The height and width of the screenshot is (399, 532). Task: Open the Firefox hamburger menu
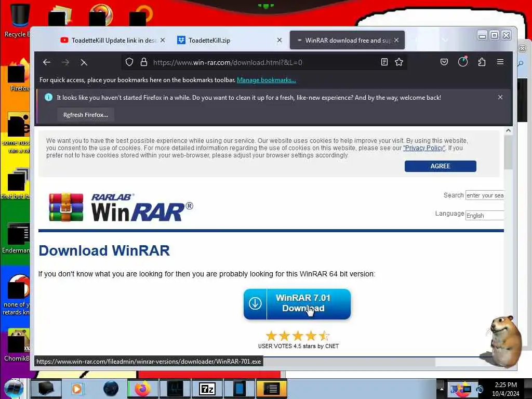500,62
